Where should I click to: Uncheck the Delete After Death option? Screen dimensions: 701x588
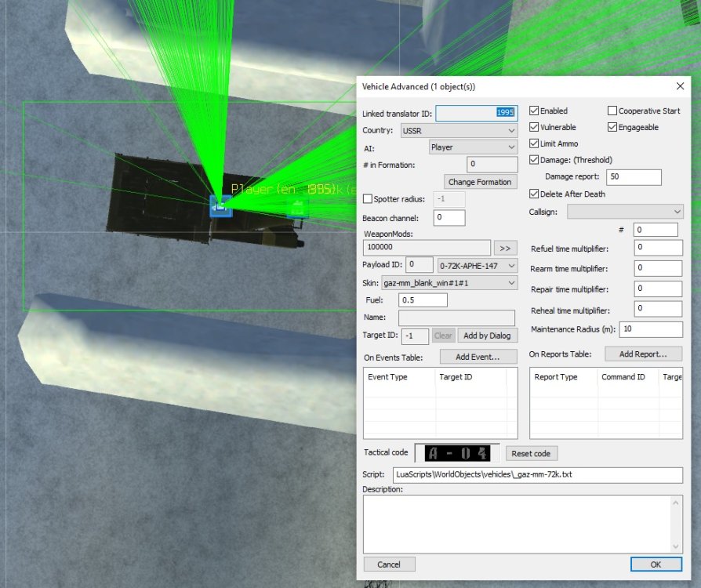(x=535, y=194)
